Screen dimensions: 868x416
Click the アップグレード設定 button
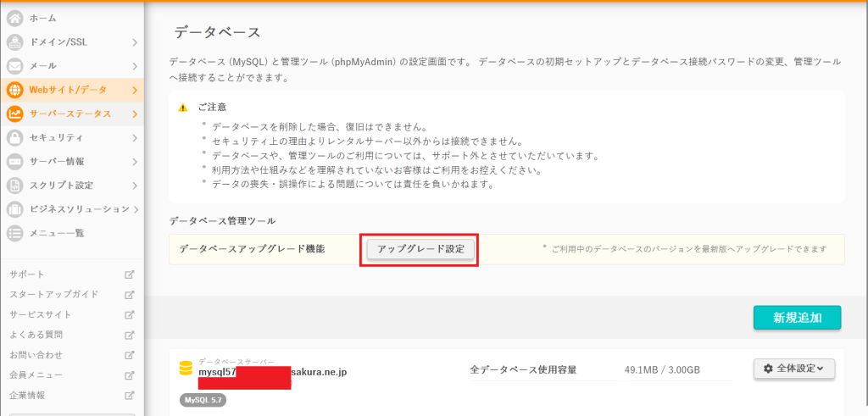(420, 249)
